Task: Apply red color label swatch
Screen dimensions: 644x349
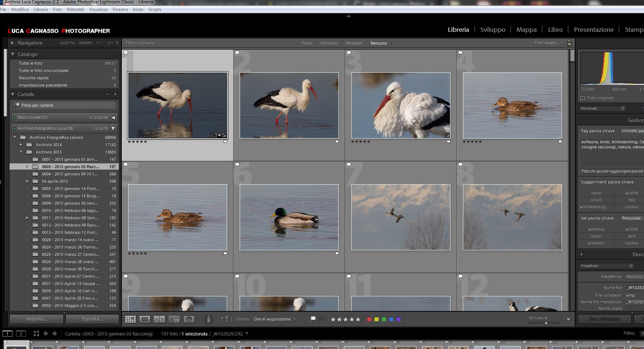Action: [369, 319]
